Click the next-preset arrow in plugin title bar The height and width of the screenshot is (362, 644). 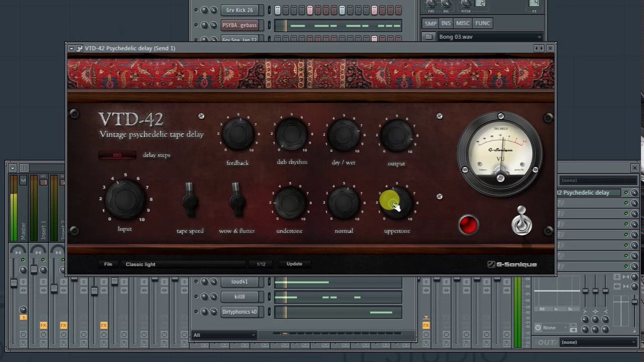[542, 48]
